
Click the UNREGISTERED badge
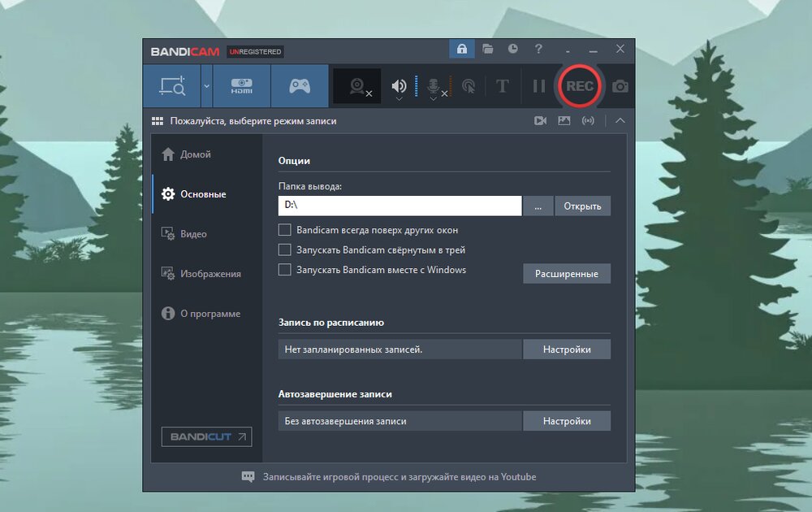[x=255, y=52]
